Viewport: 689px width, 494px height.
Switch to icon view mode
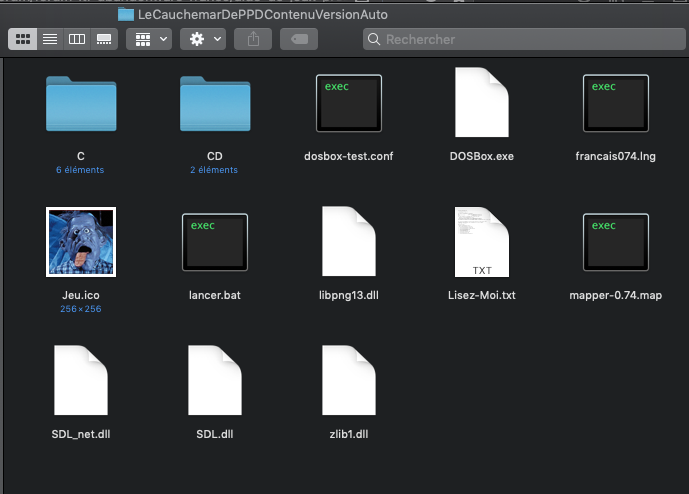[x=23, y=39]
